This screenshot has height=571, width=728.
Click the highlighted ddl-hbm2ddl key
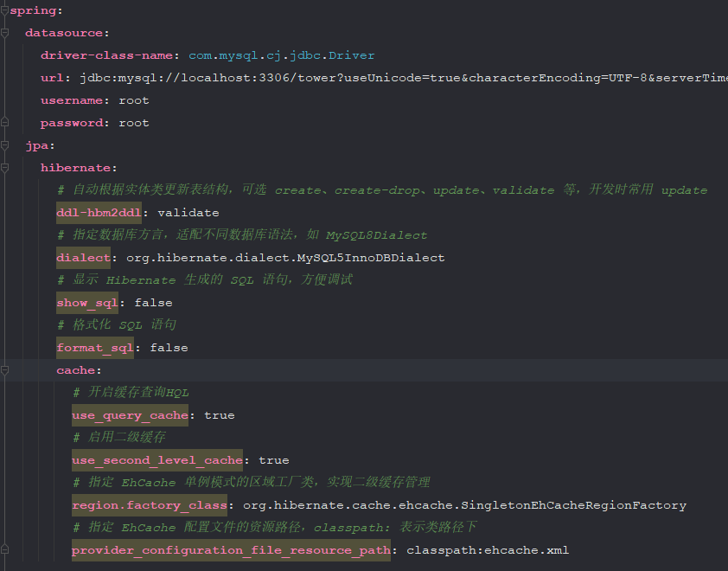(x=99, y=213)
